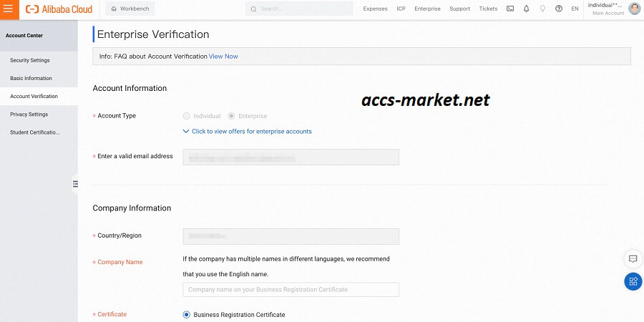644x322 pixels.
Task: Go to Basic Information
Action: [31, 79]
